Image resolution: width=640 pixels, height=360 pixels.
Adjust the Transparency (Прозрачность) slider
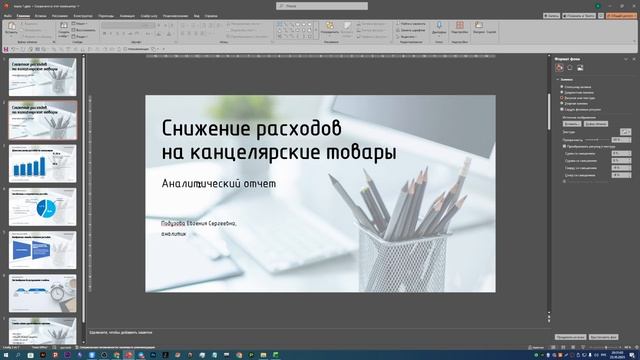click(x=597, y=140)
